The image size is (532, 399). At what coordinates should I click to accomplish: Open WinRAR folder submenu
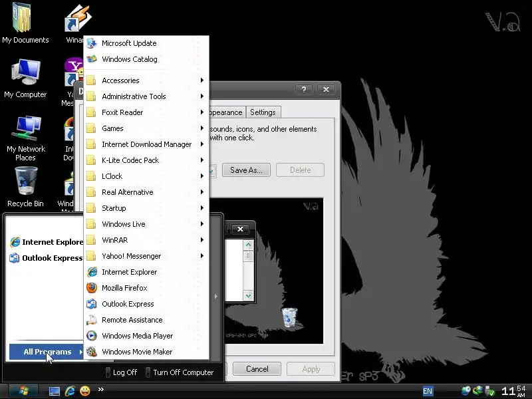pyautogui.click(x=146, y=240)
